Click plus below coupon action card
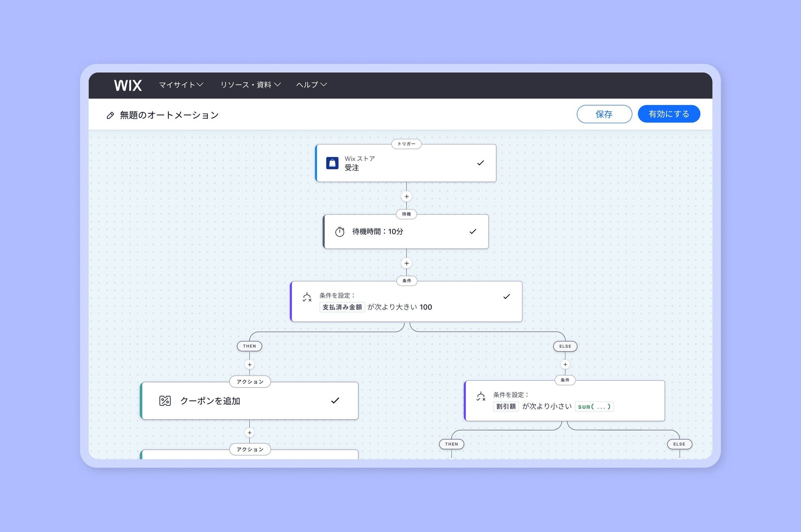 click(249, 433)
